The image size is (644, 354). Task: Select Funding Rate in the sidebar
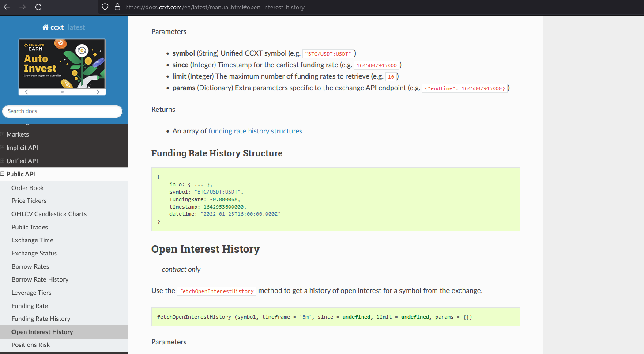pyautogui.click(x=30, y=305)
